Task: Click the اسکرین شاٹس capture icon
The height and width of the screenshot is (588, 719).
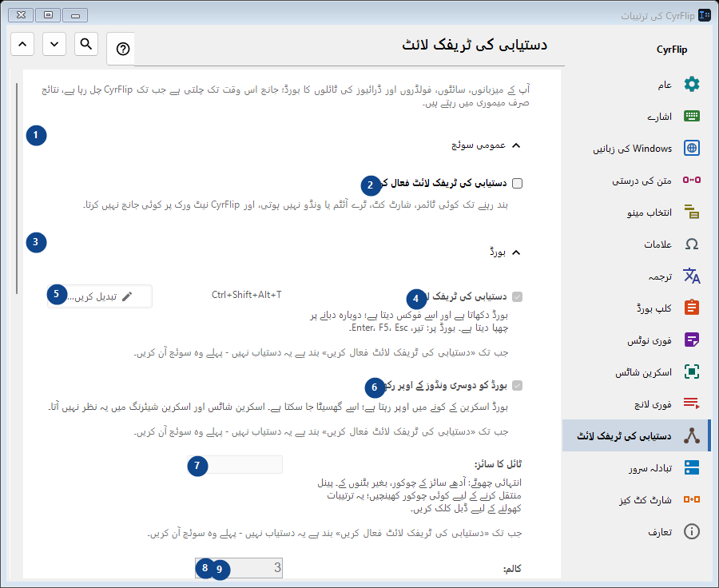Action: click(x=692, y=371)
